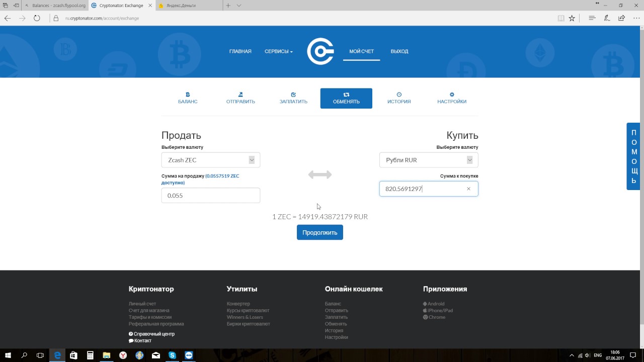Open Справочный центр in footer
The width and height of the screenshot is (644, 362).
(152, 334)
